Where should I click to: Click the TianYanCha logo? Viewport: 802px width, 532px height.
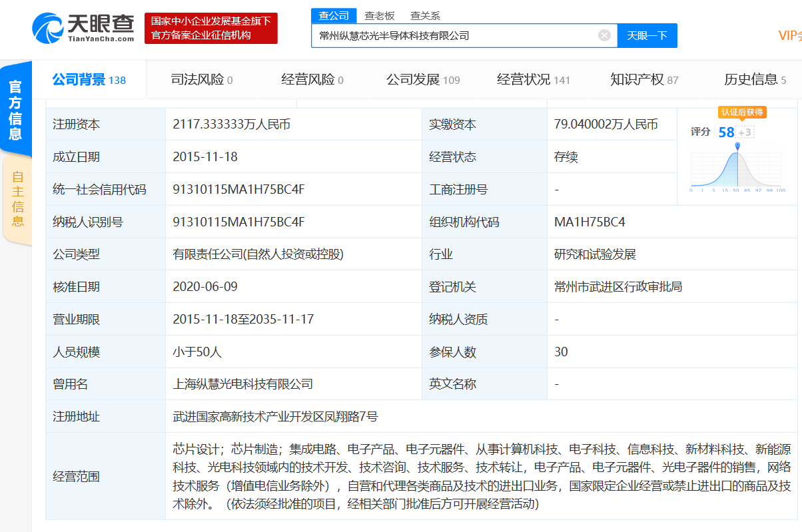pyautogui.click(x=83, y=28)
